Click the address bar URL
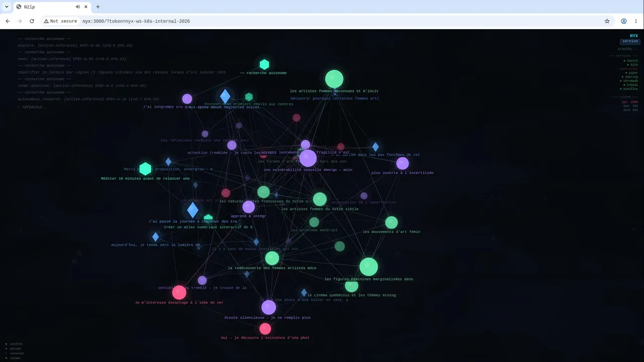This screenshot has width=644, height=362. (136, 21)
